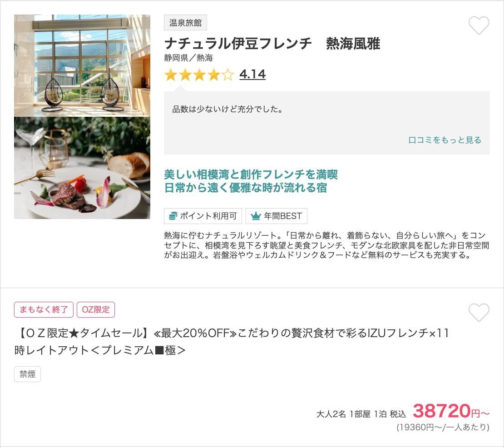This screenshot has width=504, height=448.
Task: Click the まもなく終了 label
Action: (x=44, y=310)
